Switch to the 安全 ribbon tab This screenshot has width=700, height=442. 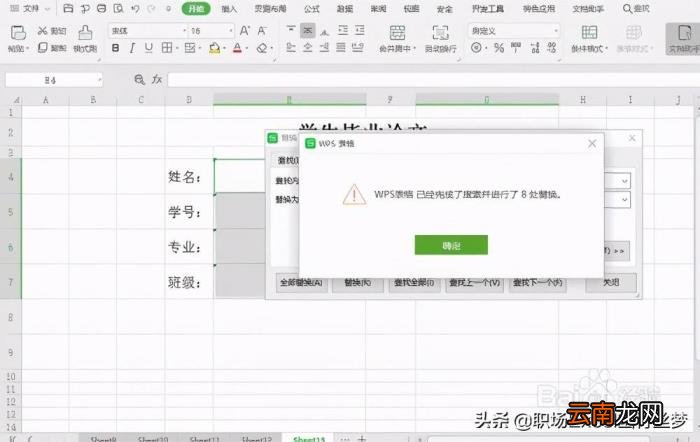pos(444,8)
